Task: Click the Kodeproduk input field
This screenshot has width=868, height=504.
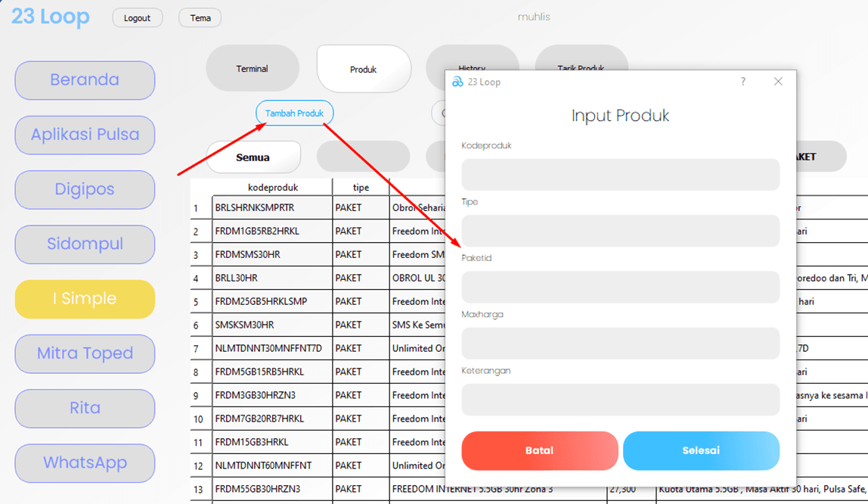Action: point(620,175)
